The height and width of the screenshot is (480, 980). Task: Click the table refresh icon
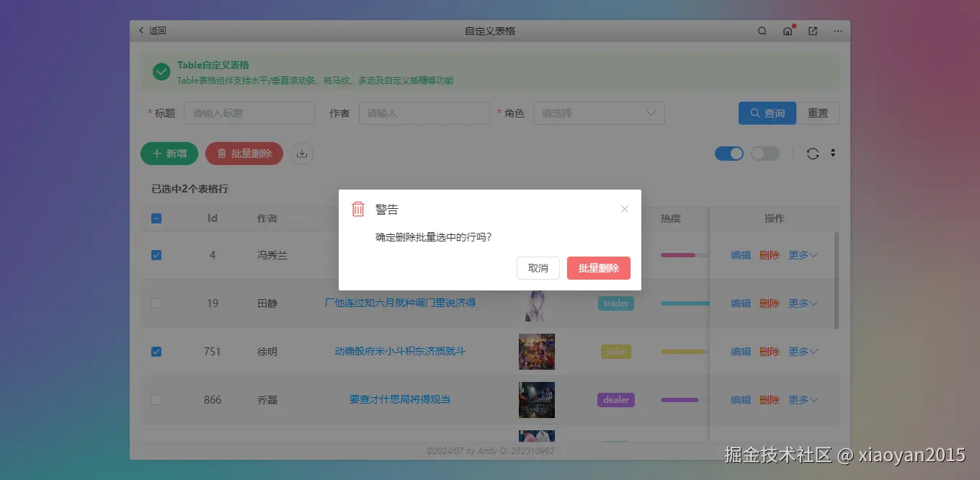coord(814,154)
